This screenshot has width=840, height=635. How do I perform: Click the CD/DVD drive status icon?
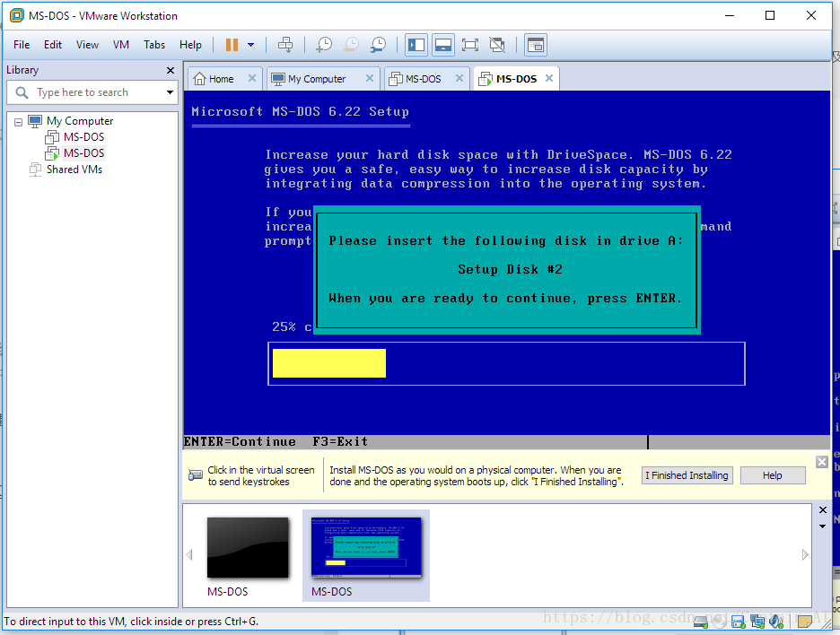[720, 622]
